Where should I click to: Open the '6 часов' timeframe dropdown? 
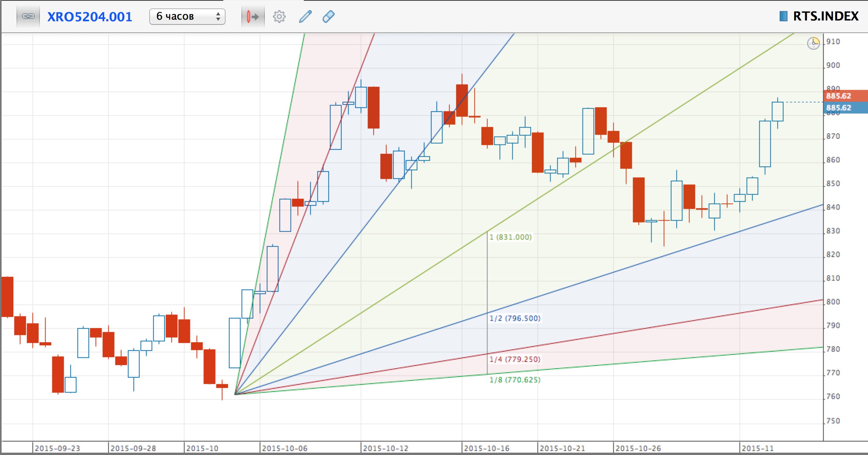point(187,17)
